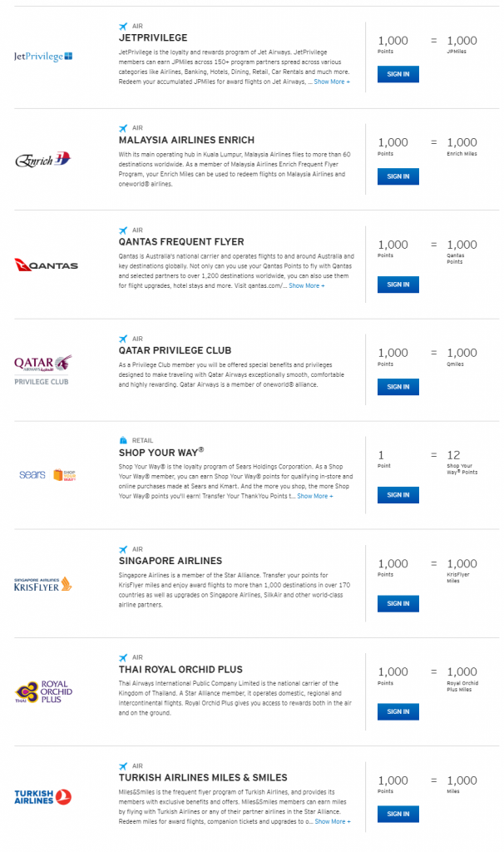Click the Qantas kangaroo logo
Image resolution: width=504 pixels, height=852 pixels.
[x=47, y=265]
